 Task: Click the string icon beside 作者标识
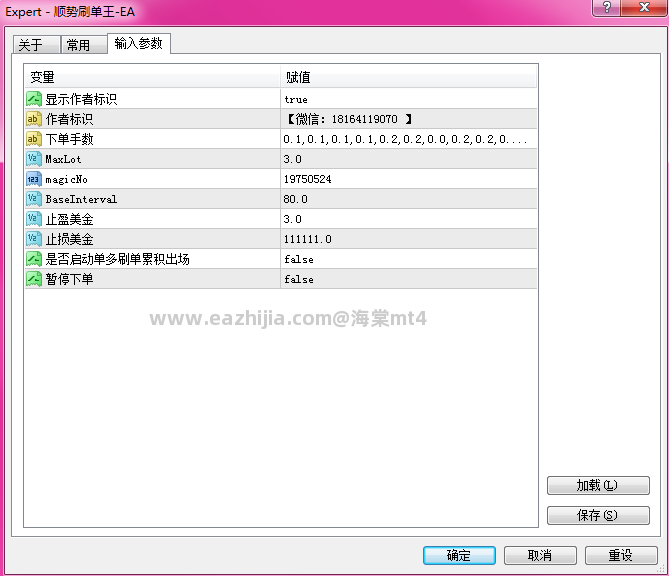pos(34,119)
